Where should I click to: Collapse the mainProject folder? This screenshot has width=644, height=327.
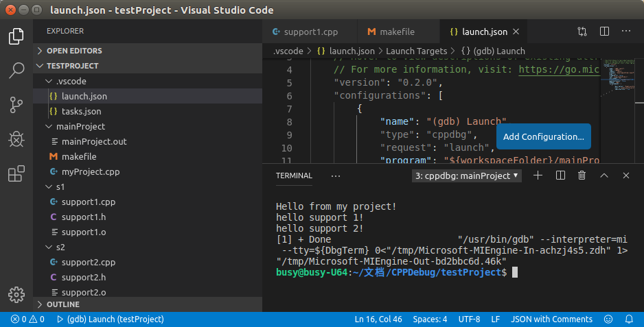point(148,126)
